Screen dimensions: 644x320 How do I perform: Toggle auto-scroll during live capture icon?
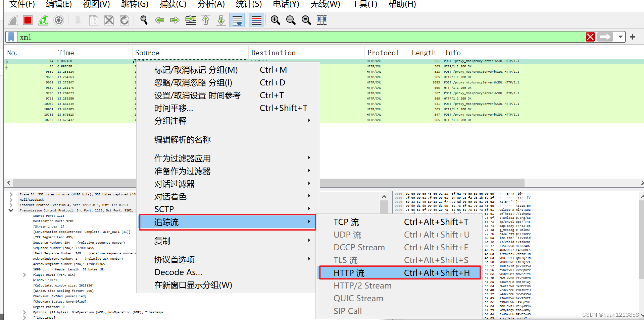coord(237,20)
